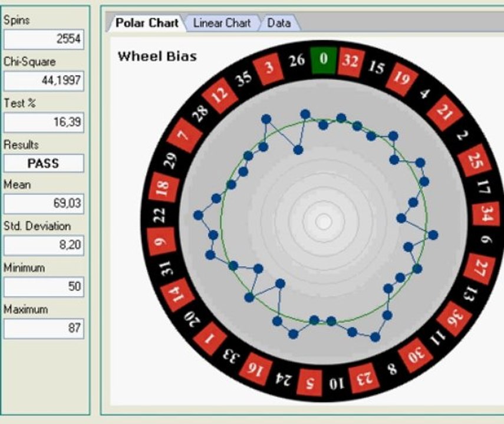Image resolution: width=504 pixels, height=424 pixels.
Task: Click the black 35 wheel pocket
Action: point(244,78)
